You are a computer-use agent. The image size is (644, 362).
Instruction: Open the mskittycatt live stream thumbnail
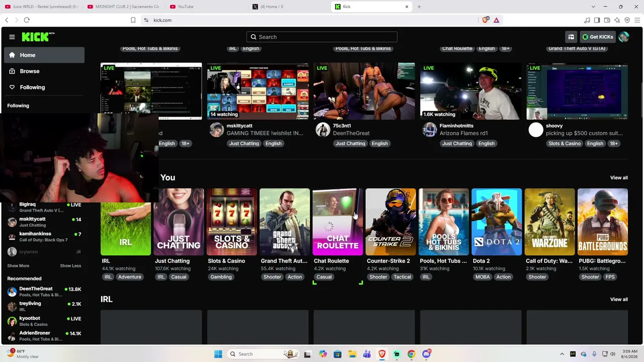click(258, 91)
